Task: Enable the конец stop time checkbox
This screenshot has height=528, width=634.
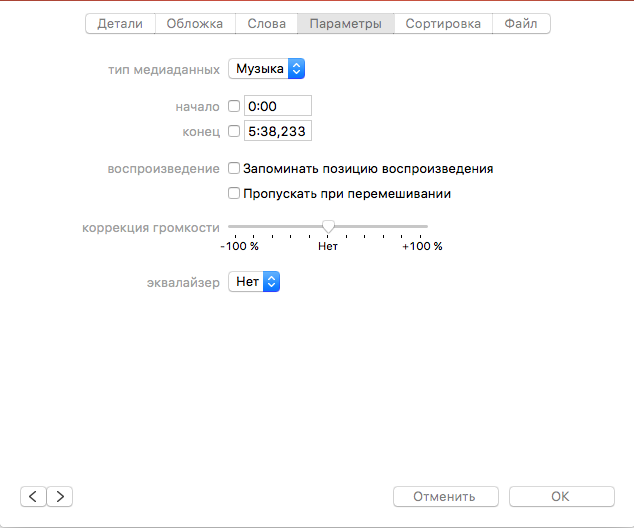Action: [x=234, y=131]
